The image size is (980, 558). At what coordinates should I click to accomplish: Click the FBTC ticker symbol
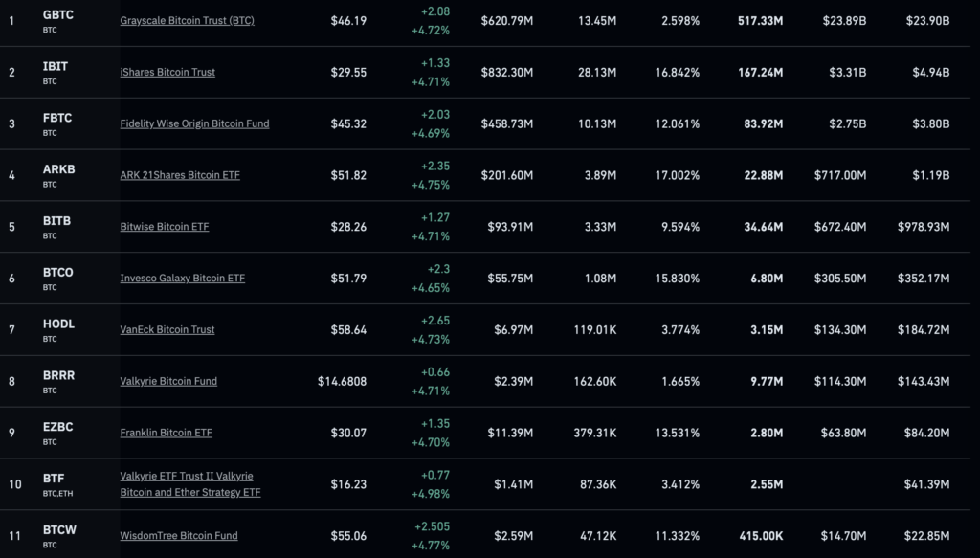57,118
